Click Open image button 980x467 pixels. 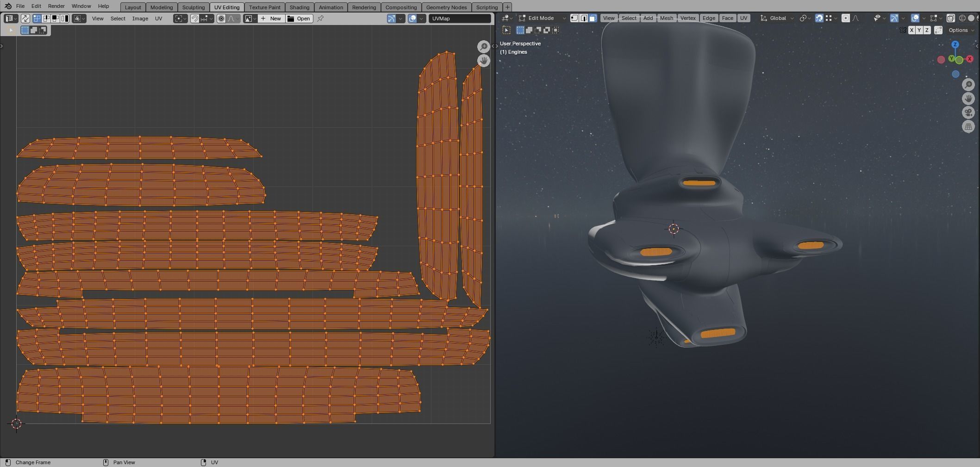[299, 19]
